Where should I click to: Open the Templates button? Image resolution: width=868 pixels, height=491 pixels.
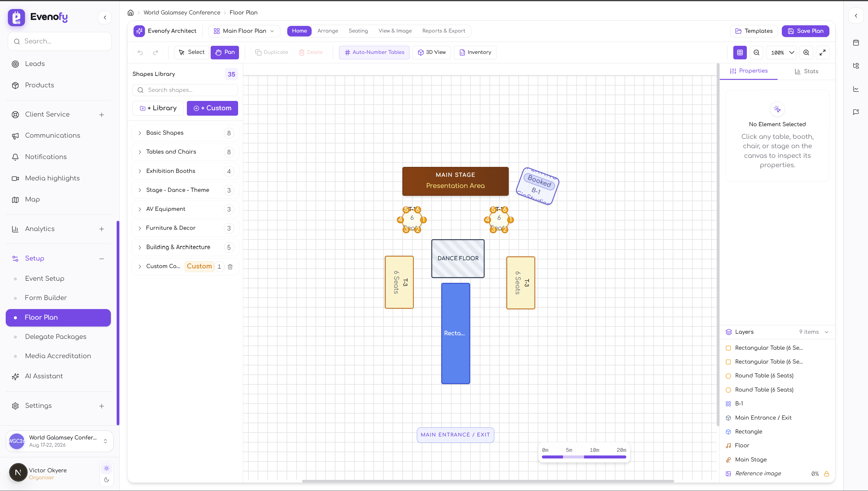click(754, 31)
